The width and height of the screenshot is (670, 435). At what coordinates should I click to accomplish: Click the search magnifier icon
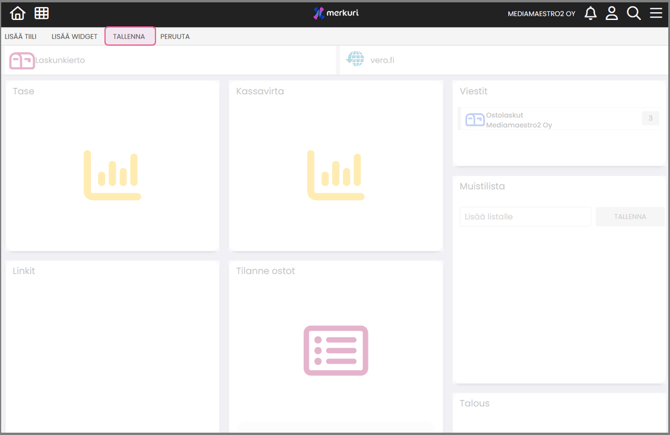pyautogui.click(x=633, y=13)
